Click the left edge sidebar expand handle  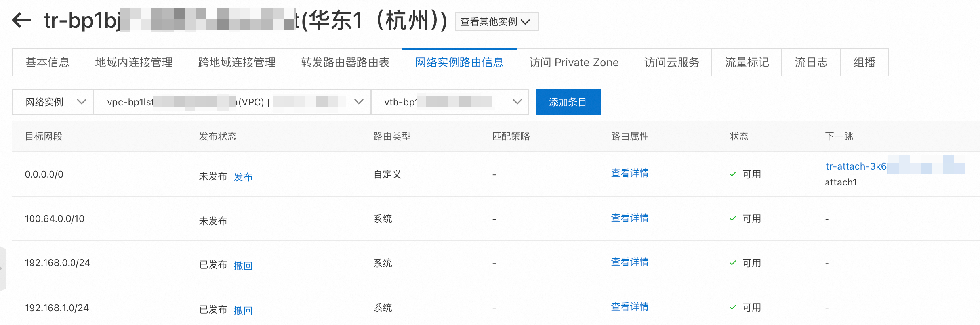pos(2,268)
